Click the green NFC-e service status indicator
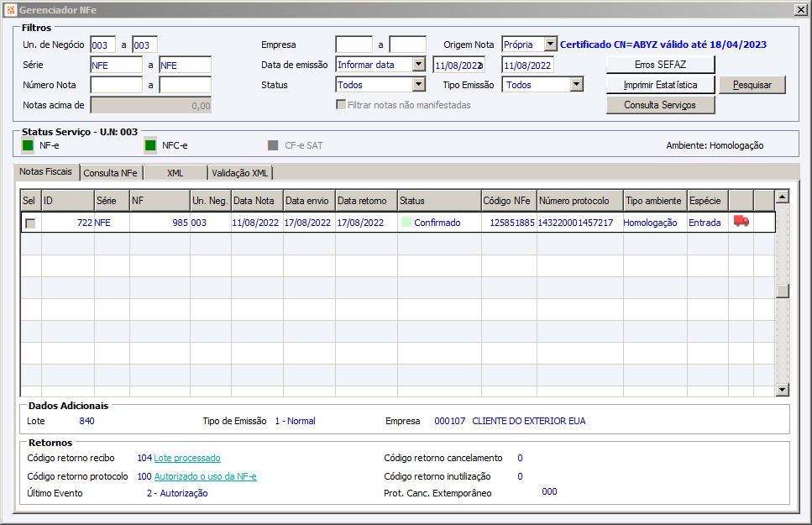This screenshot has height=525, width=812. 150,145
